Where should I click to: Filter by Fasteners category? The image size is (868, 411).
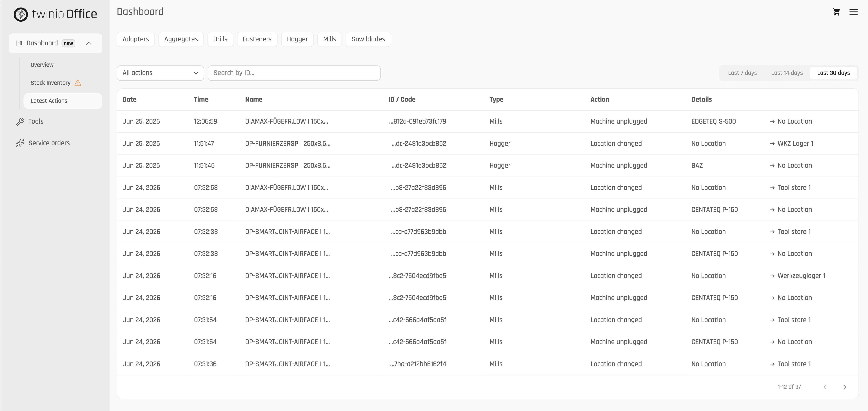(257, 39)
